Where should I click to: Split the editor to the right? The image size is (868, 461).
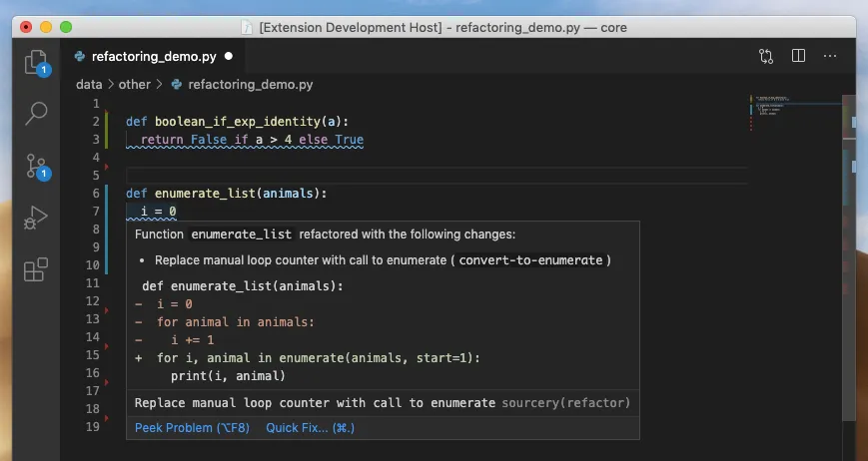pyautogui.click(x=798, y=57)
